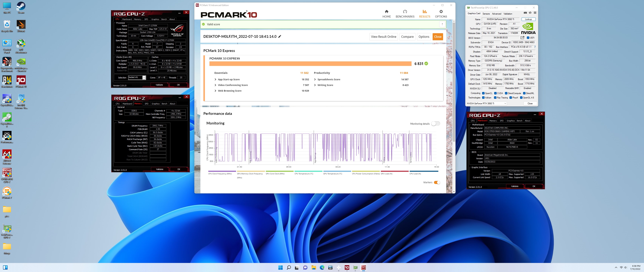Open the PCMark 10 Home section
The width and height of the screenshot is (644, 272).
click(386, 14)
